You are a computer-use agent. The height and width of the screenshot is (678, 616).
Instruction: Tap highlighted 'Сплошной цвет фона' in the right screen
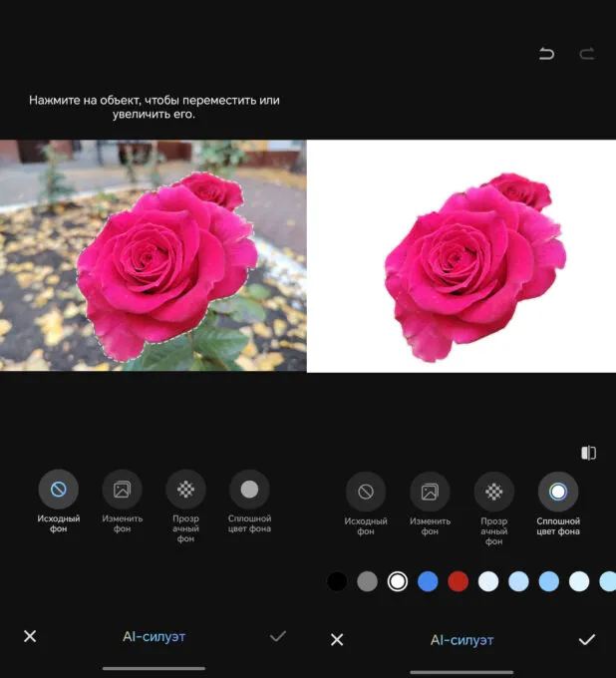coord(557,492)
